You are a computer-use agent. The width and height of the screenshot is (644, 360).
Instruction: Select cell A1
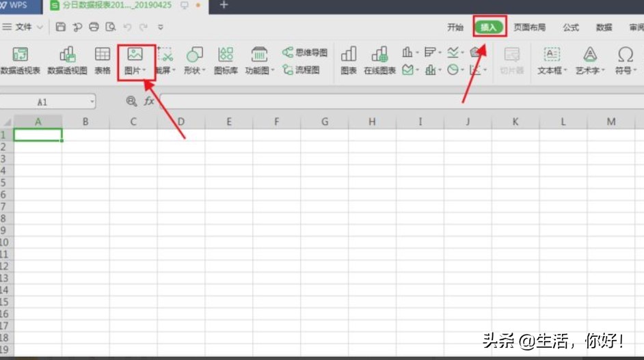click(x=38, y=135)
